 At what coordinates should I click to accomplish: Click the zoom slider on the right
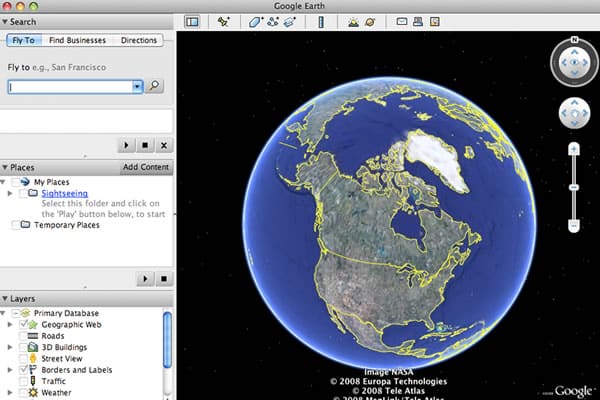click(574, 187)
